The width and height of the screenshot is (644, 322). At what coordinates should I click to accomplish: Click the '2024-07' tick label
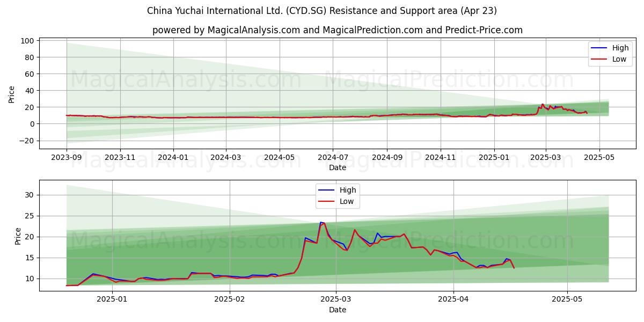point(332,158)
